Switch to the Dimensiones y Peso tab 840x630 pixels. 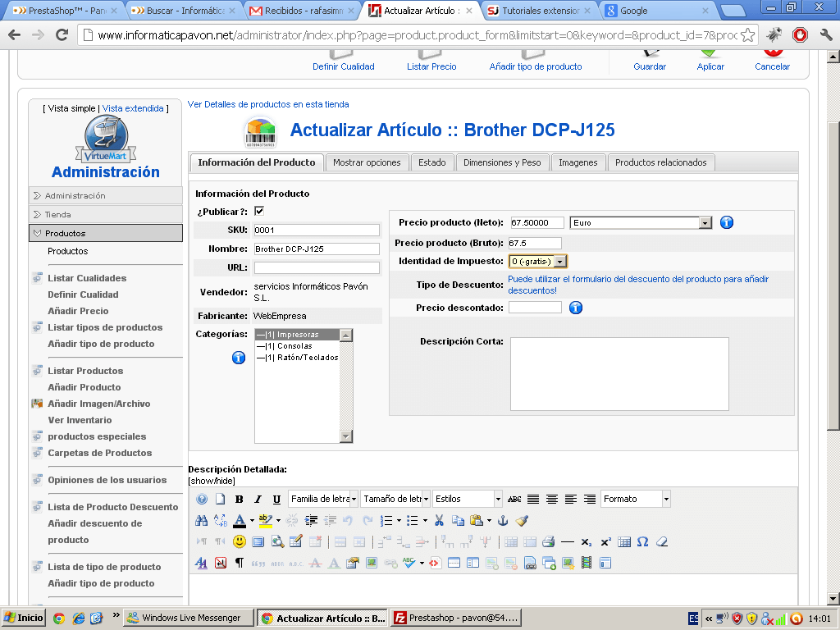point(502,163)
